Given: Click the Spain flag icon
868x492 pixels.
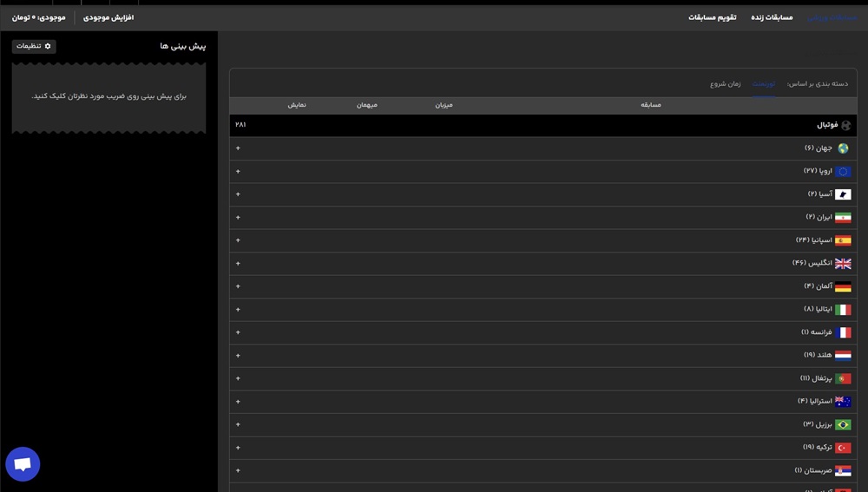Looking at the screenshot, I should (843, 240).
